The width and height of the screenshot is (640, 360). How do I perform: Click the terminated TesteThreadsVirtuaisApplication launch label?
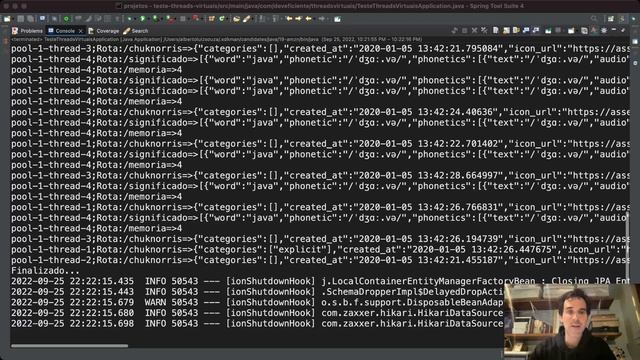(x=216, y=39)
